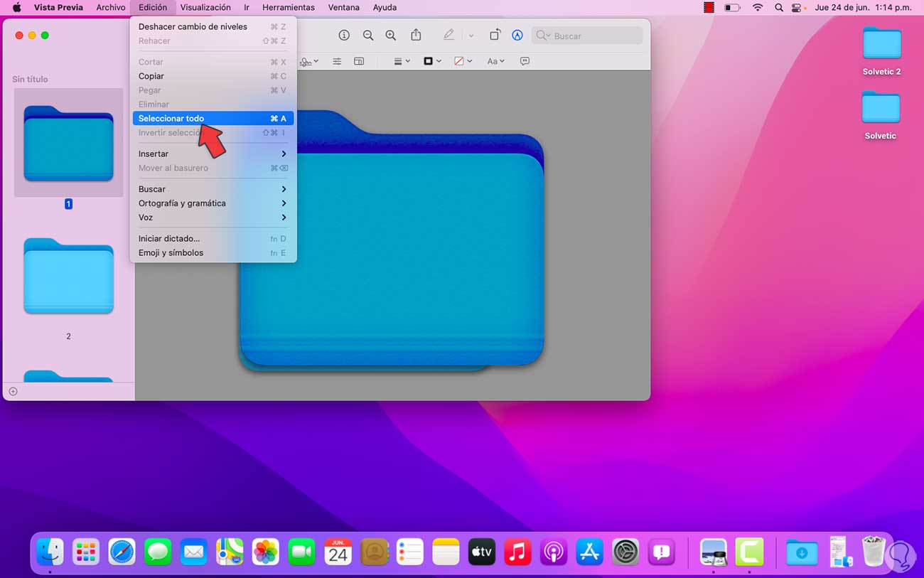Toggle the Markup toolbar button
Viewport: 924px width, 578px height.
[x=517, y=36]
